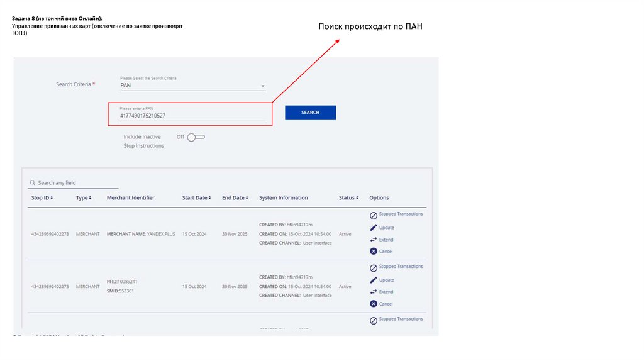Image resolution: width=644 pixels, height=361 pixels.
Task: Toggle Include Inactive Stop Instructions switch
Action: point(196,137)
